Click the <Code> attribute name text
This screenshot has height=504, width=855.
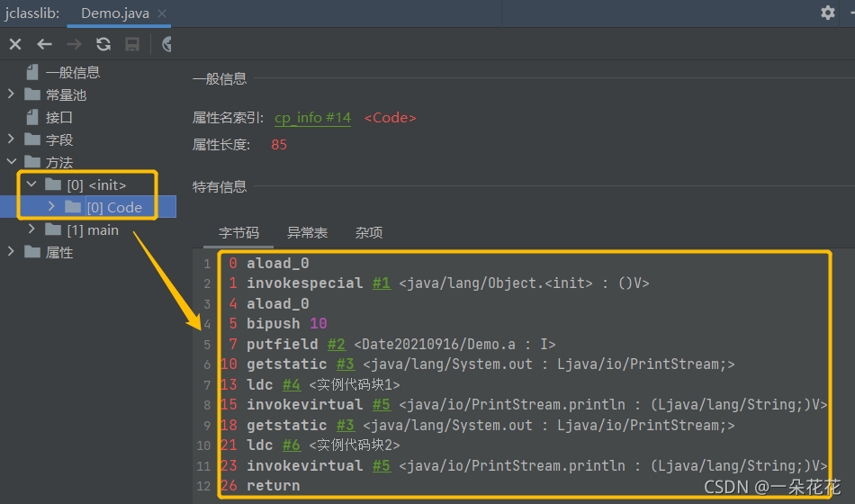coord(390,118)
